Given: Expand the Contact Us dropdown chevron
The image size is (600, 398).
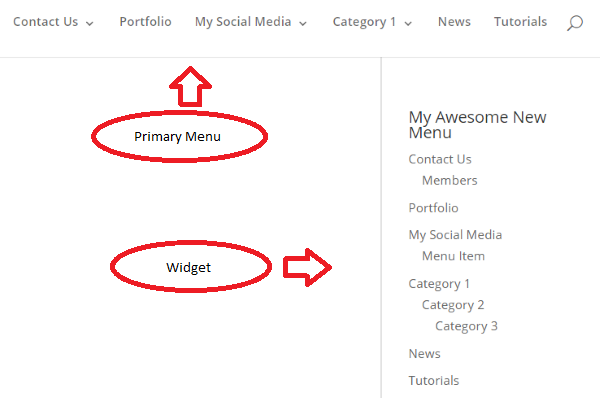Looking at the screenshot, I should pos(90,24).
